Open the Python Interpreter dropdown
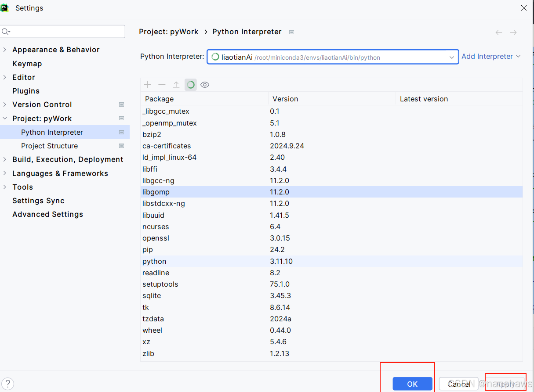This screenshot has width=534, height=392. [x=451, y=57]
